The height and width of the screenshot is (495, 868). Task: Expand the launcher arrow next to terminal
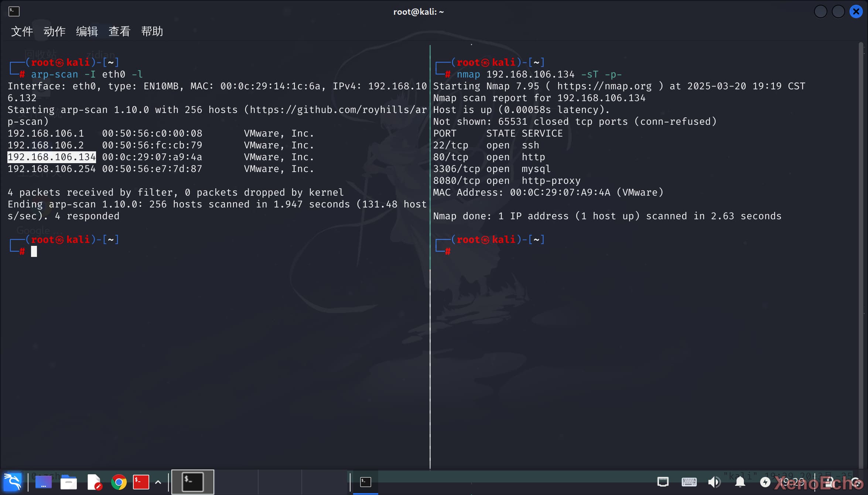(x=158, y=482)
